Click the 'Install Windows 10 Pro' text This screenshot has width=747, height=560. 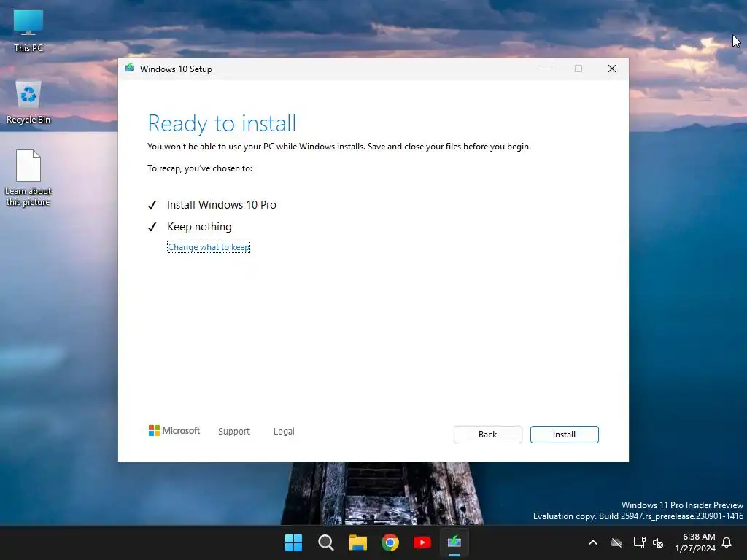222,205
